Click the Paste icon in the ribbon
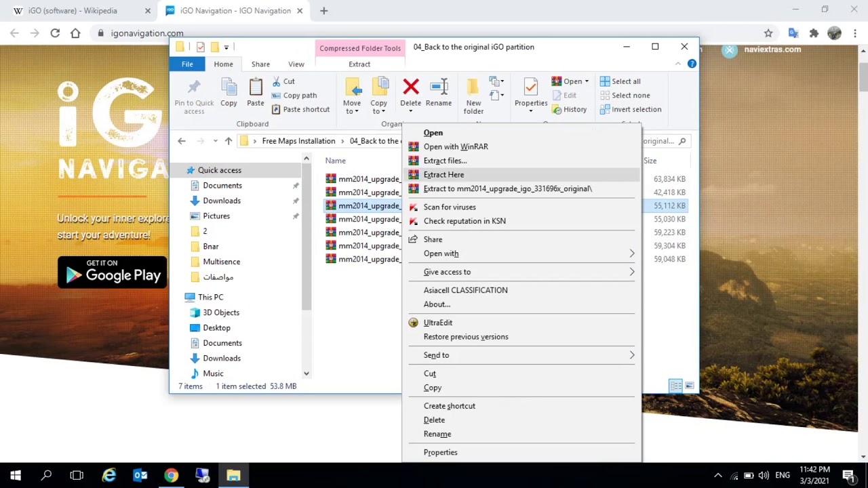 tap(256, 87)
